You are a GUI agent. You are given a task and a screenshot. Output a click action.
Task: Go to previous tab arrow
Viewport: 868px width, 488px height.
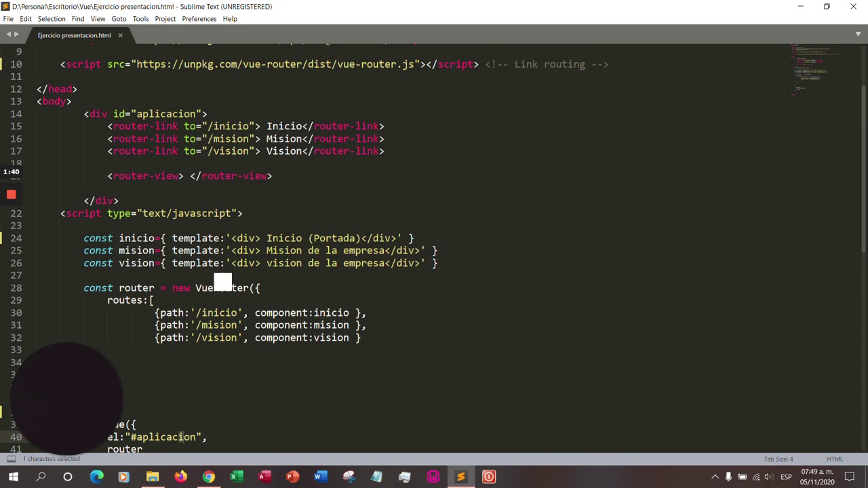[8, 34]
